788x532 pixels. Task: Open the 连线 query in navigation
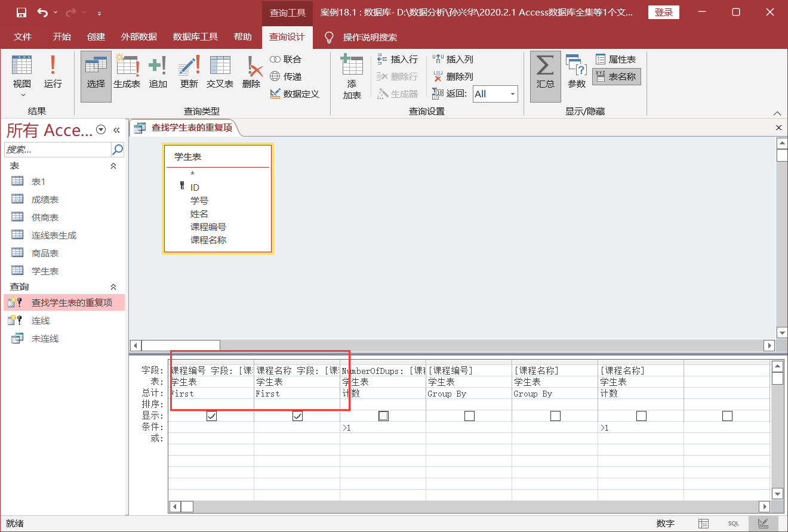64,321
